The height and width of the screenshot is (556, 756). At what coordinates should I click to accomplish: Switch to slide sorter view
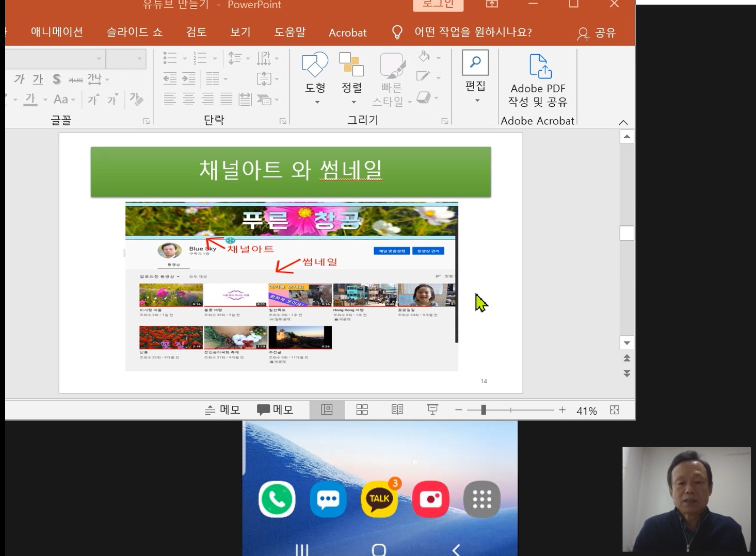click(x=362, y=410)
